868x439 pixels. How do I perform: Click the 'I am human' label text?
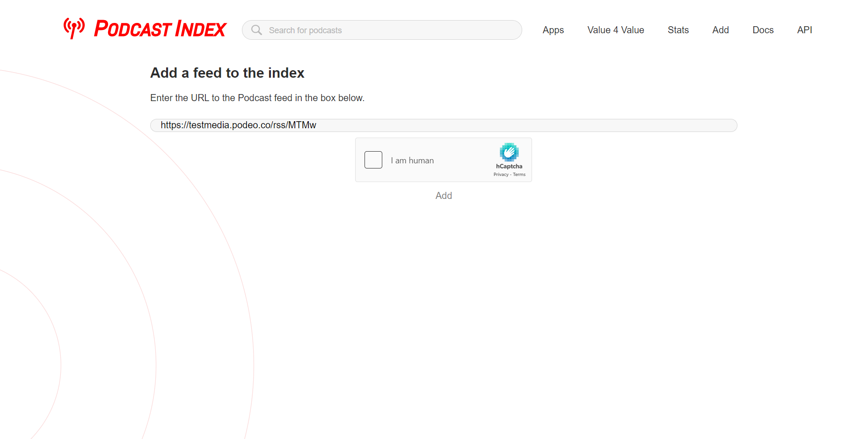click(x=412, y=161)
